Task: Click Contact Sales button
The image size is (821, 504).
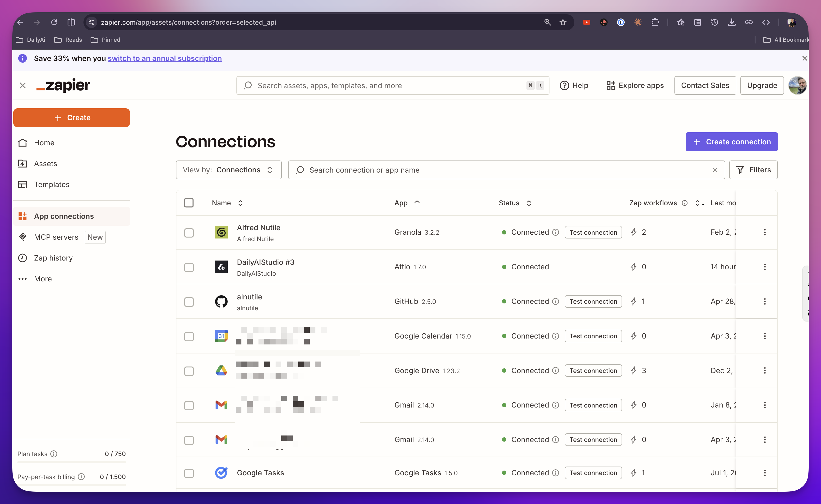Action: click(705, 85)
